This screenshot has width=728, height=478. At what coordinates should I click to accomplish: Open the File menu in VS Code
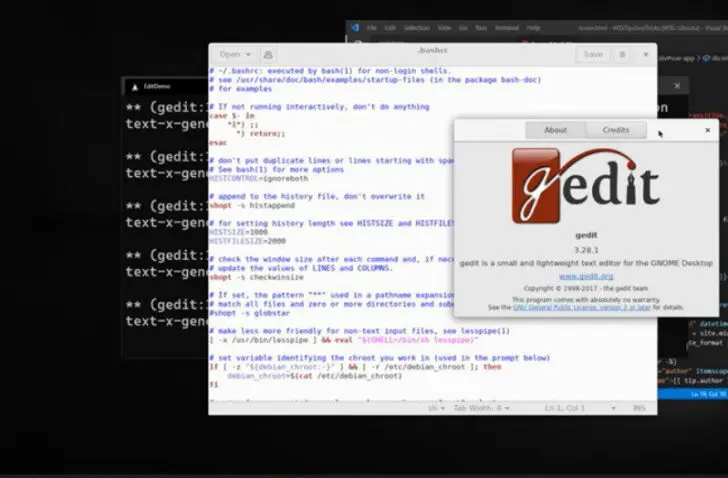click(372, 28)
